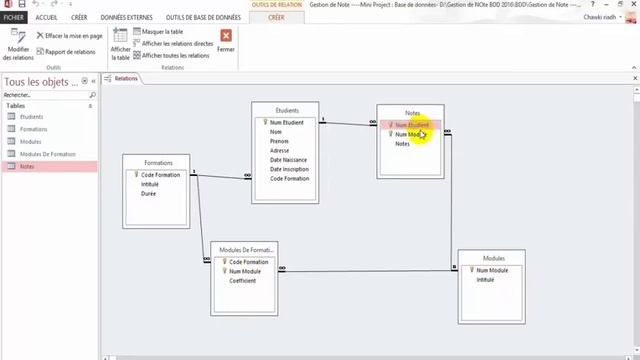Click the Access application icon
640x360 pixels.
[x=8, y=4]
